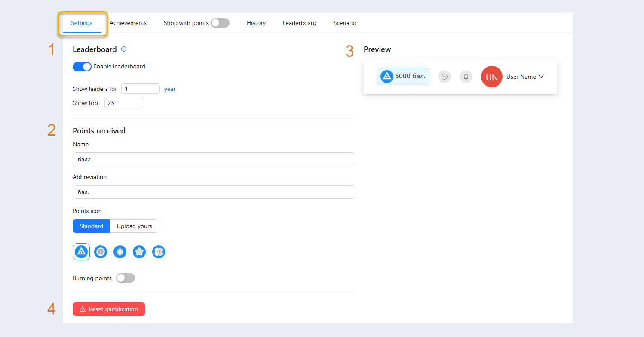Viewport: 644px width, 337px height.
Task: Switch to the Scenario tab
Action: pyautogui.click(x=345, y=23)
